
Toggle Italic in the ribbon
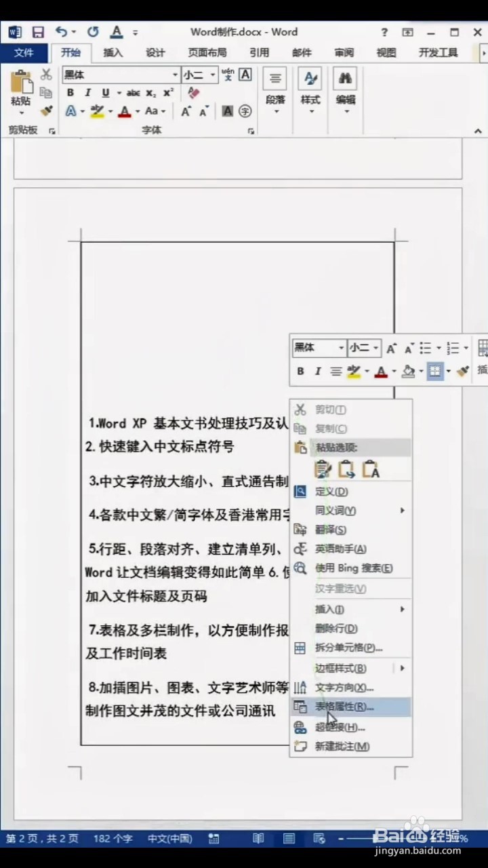(x=87, y=93)
